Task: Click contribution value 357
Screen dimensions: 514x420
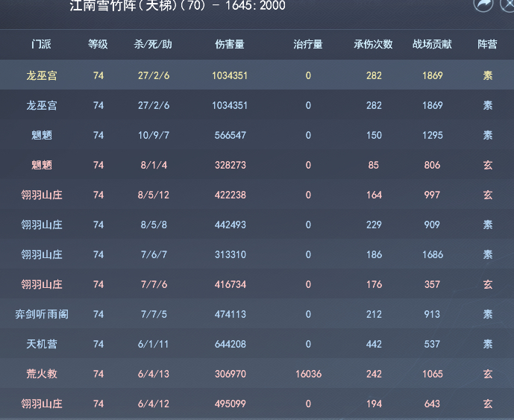Action: [x=432, y=284]
